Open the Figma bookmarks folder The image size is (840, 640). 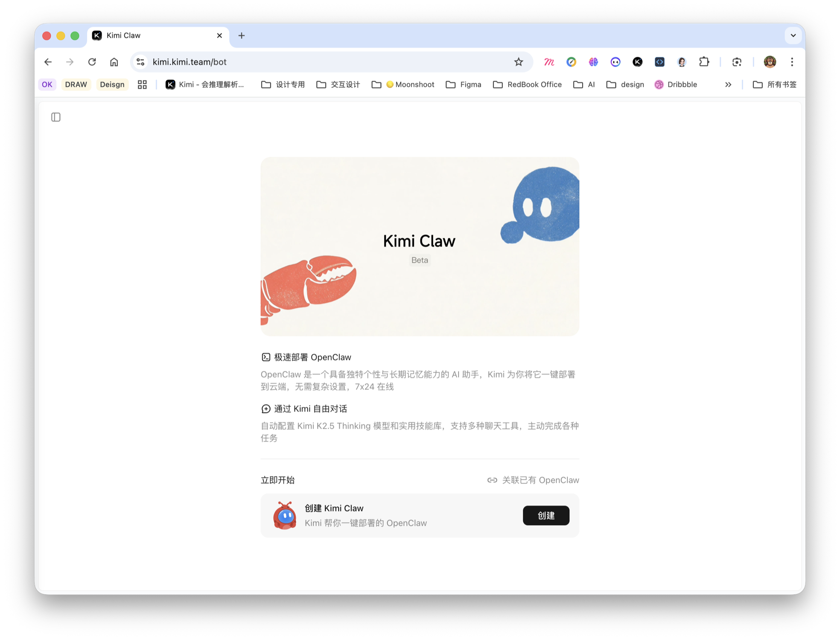(464, 85)
